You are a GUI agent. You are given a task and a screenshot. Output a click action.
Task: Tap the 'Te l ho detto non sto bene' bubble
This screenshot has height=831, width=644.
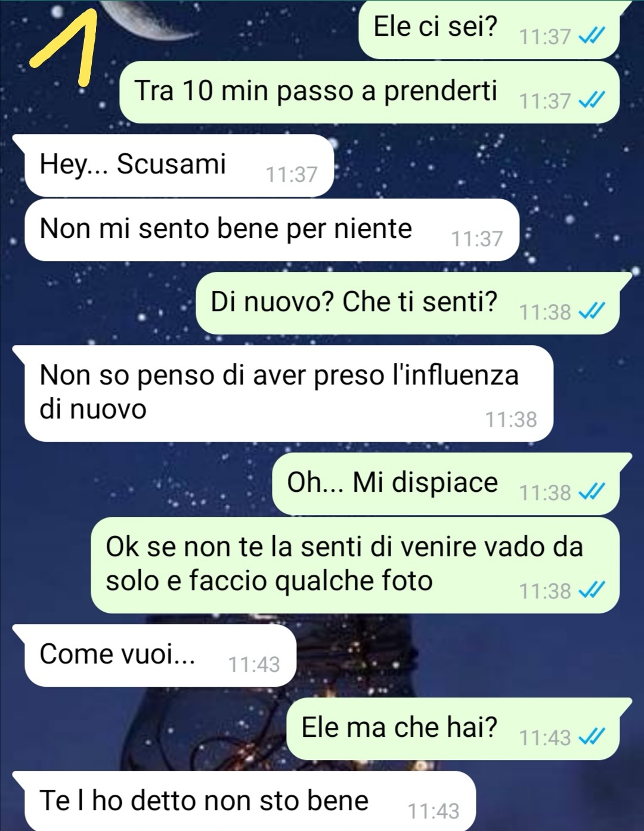244,801
